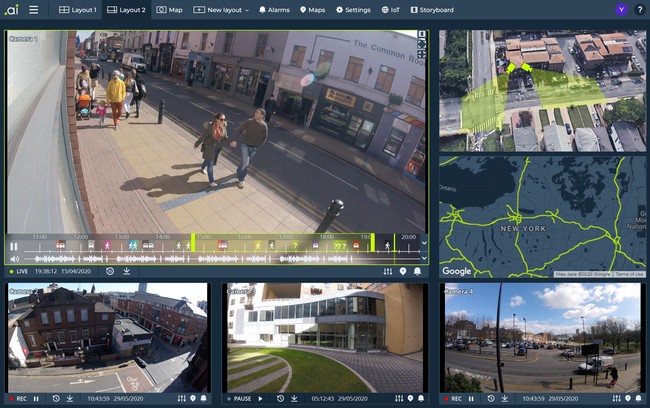The width and height of the screenshot is (650, 408).
Task: Download the Camera 1 footage
Action: pyautogui.click(x=127, y=271)
